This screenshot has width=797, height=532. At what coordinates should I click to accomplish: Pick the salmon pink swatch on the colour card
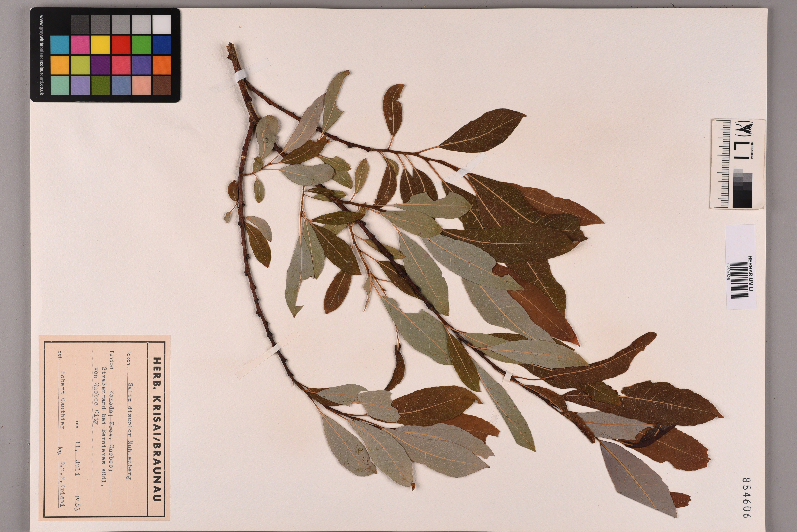click(141, 85)
